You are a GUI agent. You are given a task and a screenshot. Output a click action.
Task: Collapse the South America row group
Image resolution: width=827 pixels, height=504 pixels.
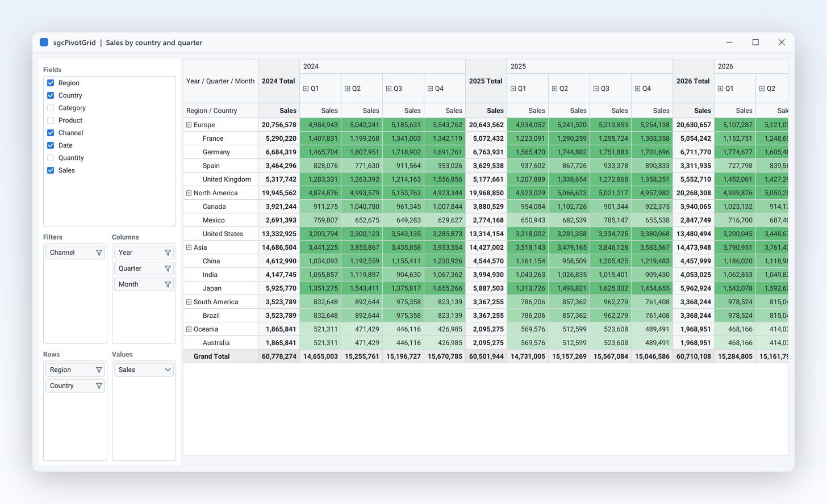189,302
